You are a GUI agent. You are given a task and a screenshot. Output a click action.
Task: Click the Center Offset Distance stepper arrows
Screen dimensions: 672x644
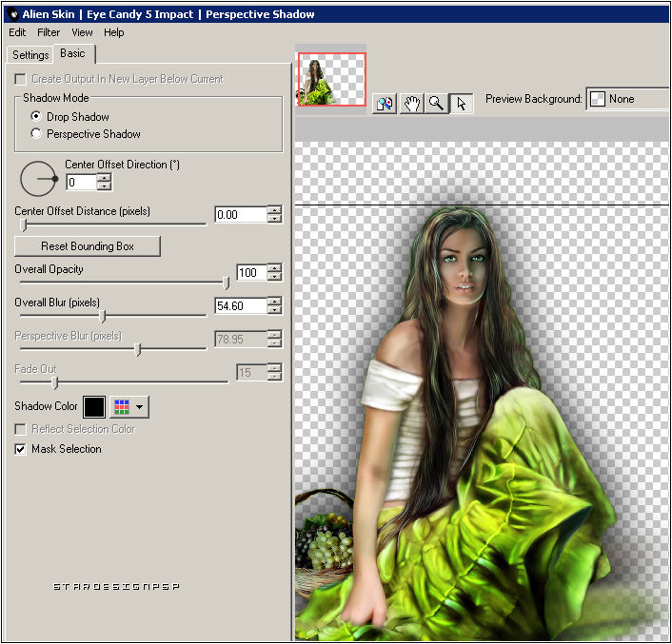click(x=274, y=215)
